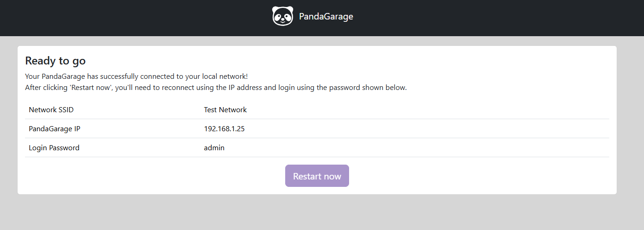Click the Test Network value

225,110
